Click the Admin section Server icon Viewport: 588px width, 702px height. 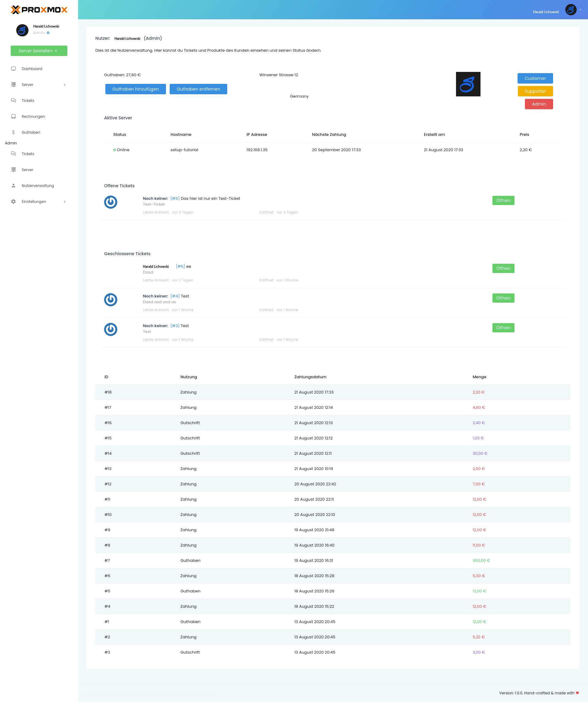pyautogui.click(x=13, y=170)
